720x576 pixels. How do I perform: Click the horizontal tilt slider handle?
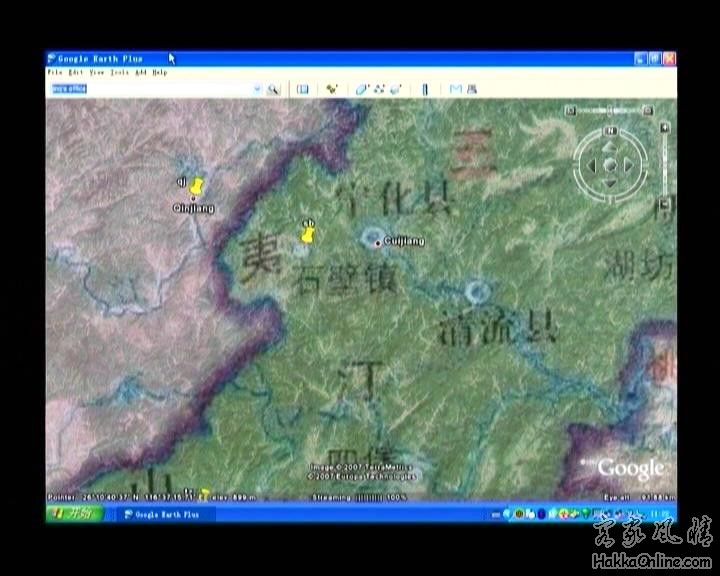(610, 111)
